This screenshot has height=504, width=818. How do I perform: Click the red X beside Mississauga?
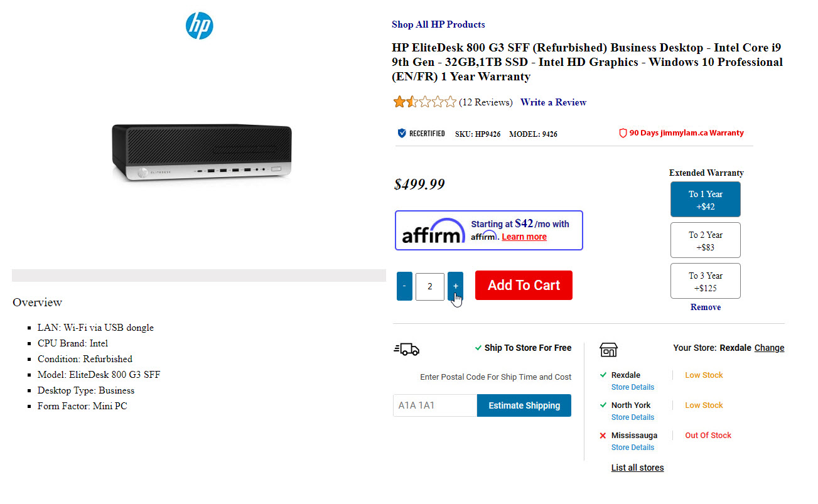[x=603, y=436]
